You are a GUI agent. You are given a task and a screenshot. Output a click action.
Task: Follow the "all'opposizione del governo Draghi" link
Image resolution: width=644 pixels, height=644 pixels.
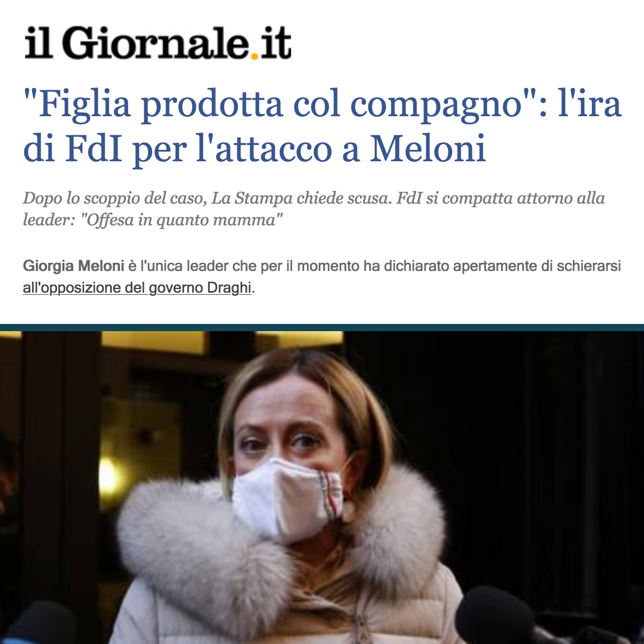coord(137,287)
